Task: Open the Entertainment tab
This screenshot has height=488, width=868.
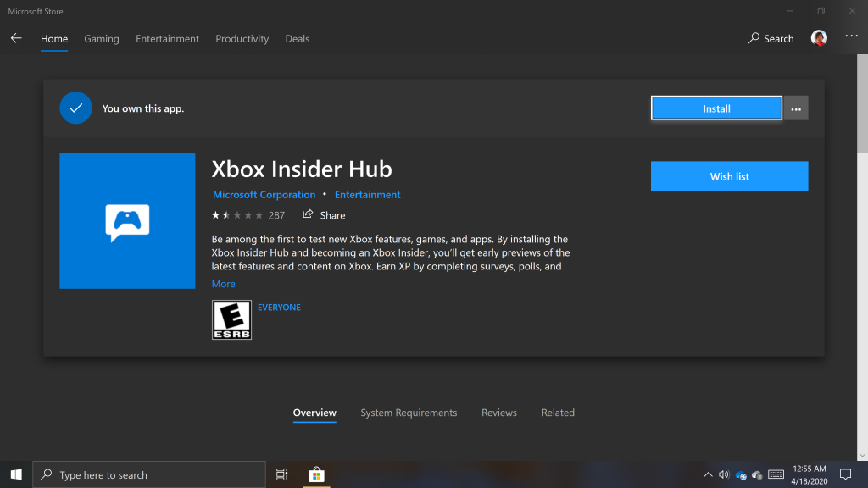Action: coord(167,39)
